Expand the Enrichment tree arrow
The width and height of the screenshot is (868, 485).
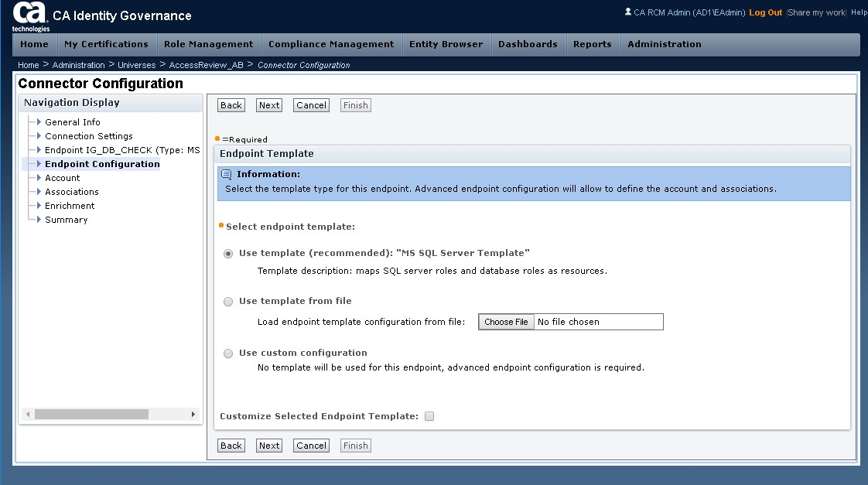coord(39,206)
